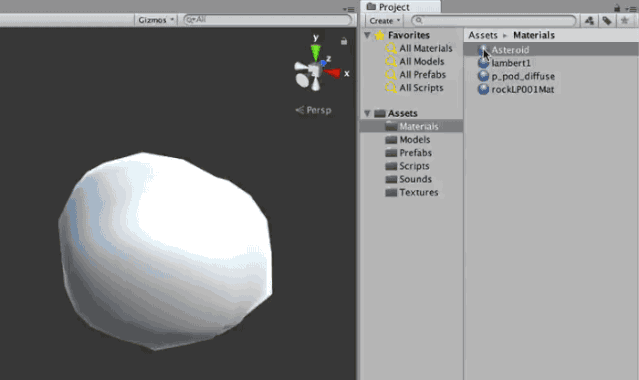This screenshot has height=380, width=639.
Task: Toggle the Project panel lock icon
Action: coord(617,8)
